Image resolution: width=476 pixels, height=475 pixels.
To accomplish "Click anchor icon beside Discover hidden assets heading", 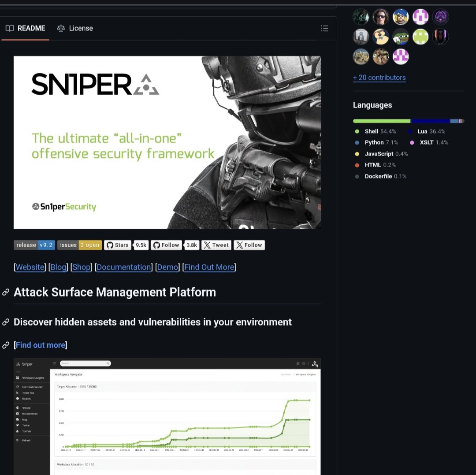I will tap(6, 322).
